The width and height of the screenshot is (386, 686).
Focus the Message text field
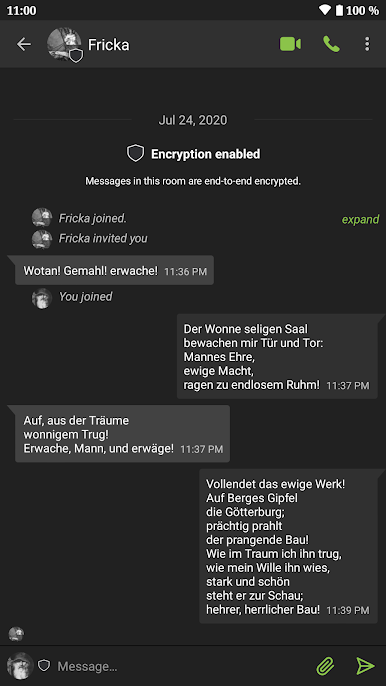pos(182,666)
